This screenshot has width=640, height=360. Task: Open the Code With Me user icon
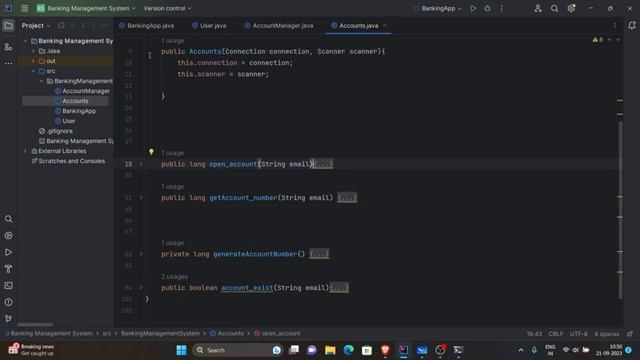(x=538, y=8)
